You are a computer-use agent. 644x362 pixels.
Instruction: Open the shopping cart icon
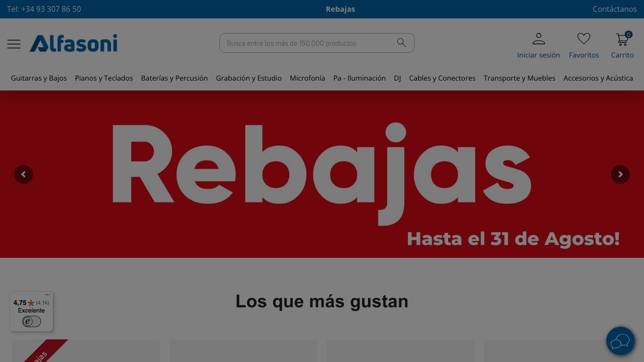click(x=622, y=40)
